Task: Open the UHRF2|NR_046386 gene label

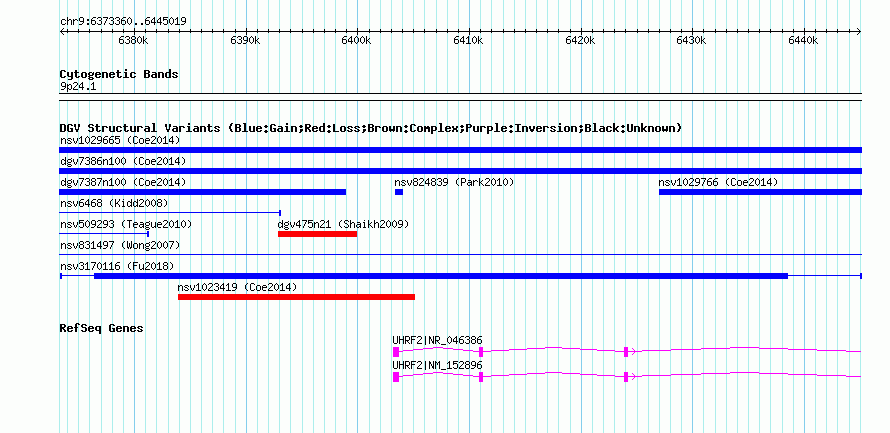Action: [438, 340]
